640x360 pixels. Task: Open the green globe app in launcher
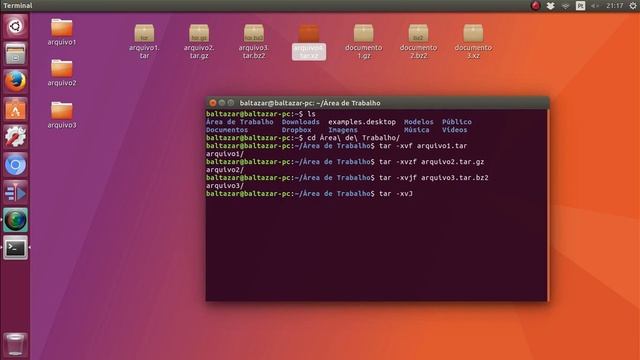[16, 220]
